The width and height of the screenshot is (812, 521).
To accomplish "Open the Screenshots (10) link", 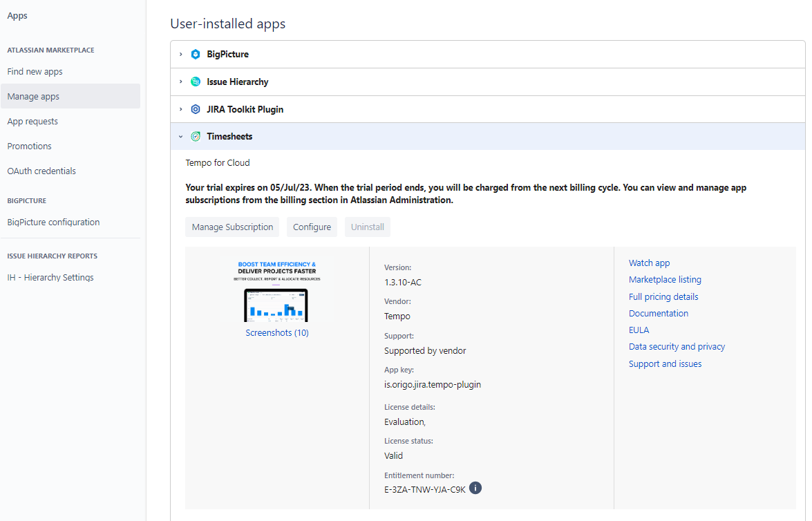I will point(277,332).
